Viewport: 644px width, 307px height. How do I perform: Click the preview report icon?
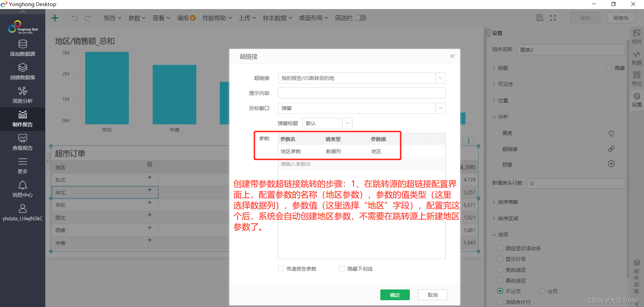(540, 18)
